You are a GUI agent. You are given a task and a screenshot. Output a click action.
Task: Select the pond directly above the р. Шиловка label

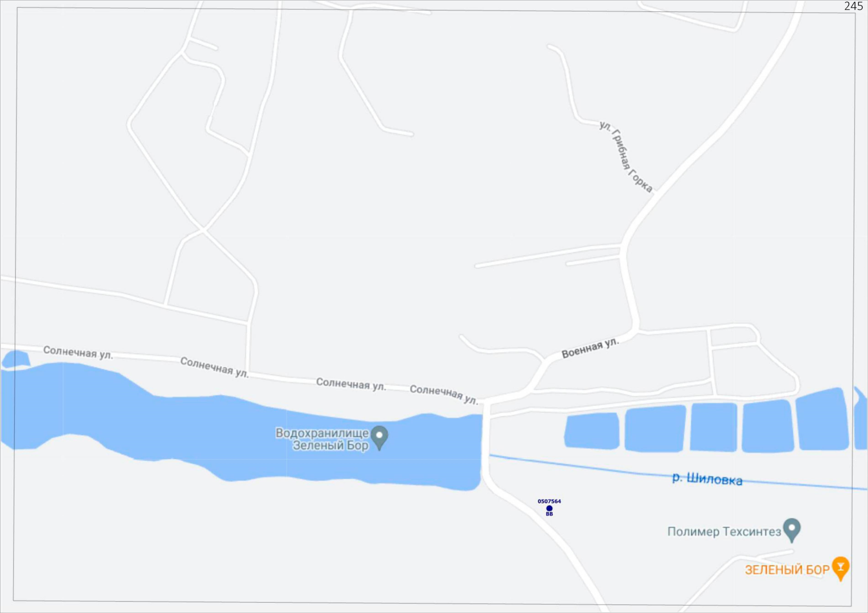click(x=714, y=427)
